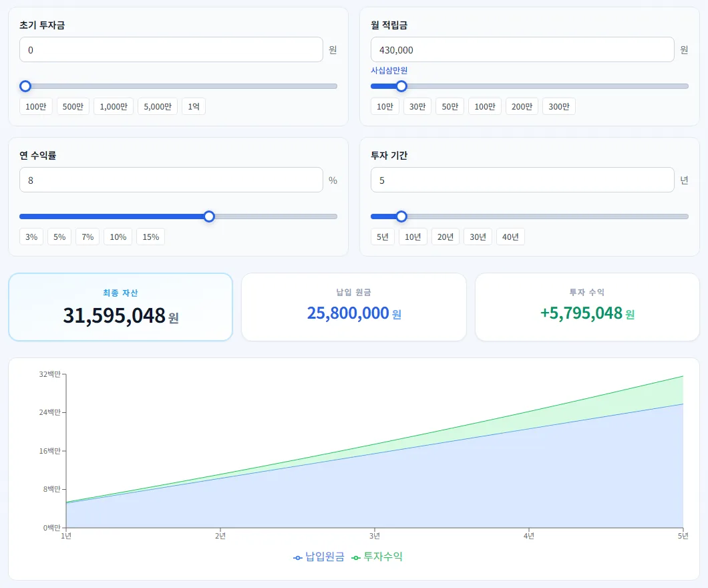708x588 pixels.
Task: Toggle the 투자수익 chart legend item
Action: click(x=377, y=557)
